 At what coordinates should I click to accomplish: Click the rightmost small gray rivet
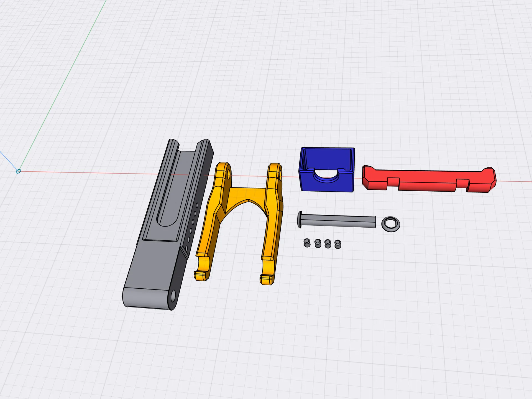pos(338,244)
